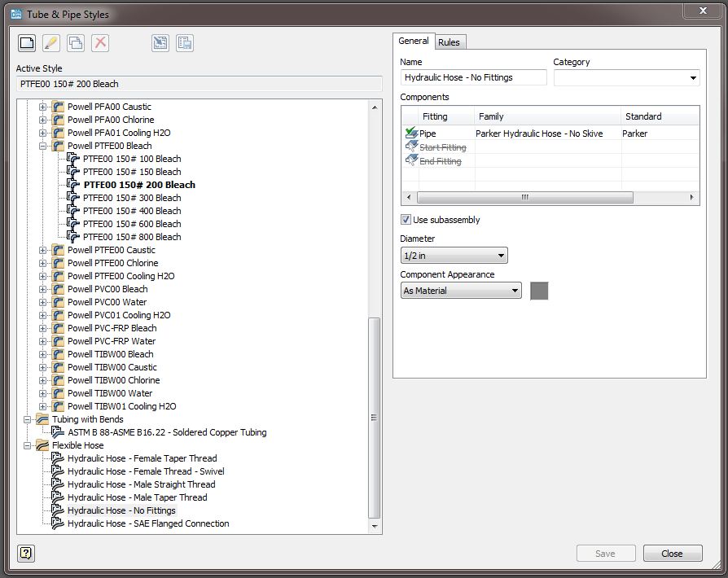Open the Category dropdown

coord(693,78)
